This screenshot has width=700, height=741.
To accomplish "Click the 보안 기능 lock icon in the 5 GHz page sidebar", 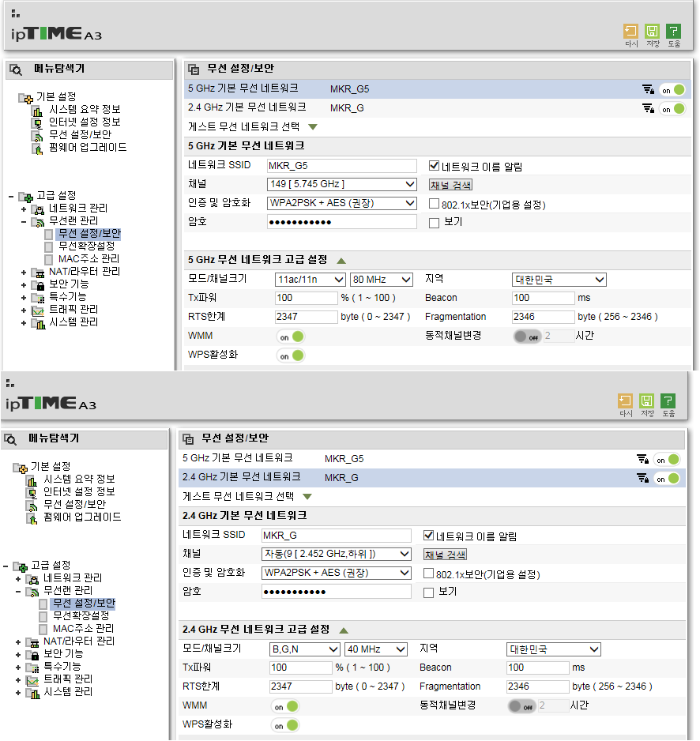I will tap(38, 285).
